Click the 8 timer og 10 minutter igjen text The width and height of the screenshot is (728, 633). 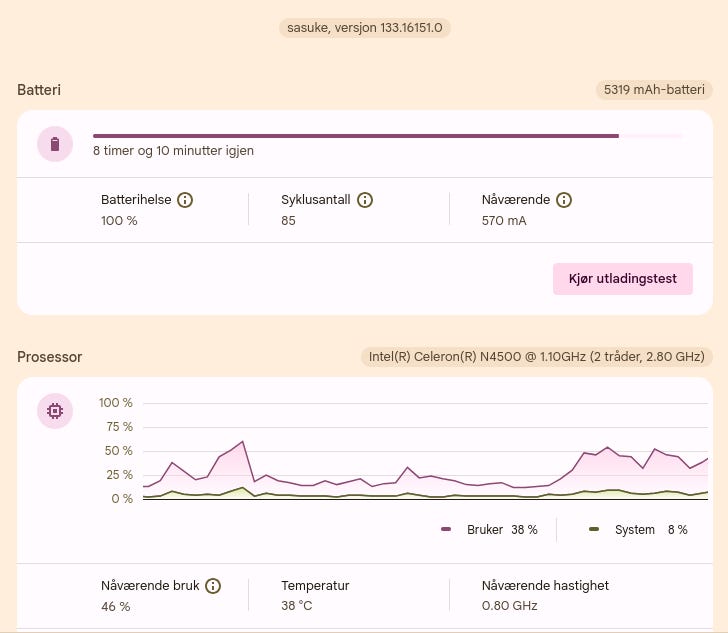pos(173,151)
